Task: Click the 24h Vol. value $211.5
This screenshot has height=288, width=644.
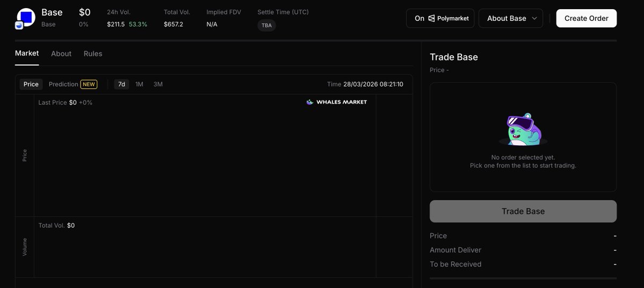Action: (116, 24)
